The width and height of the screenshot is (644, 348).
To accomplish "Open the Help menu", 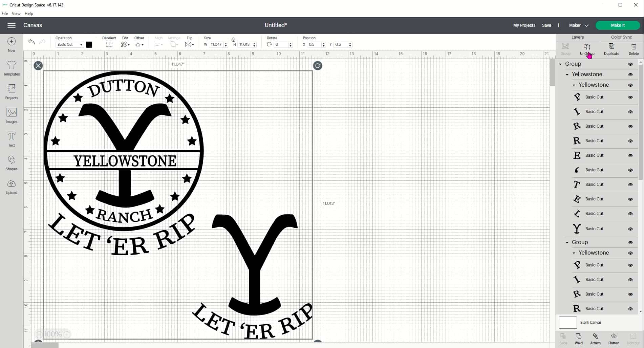I will tap(29, 14).
